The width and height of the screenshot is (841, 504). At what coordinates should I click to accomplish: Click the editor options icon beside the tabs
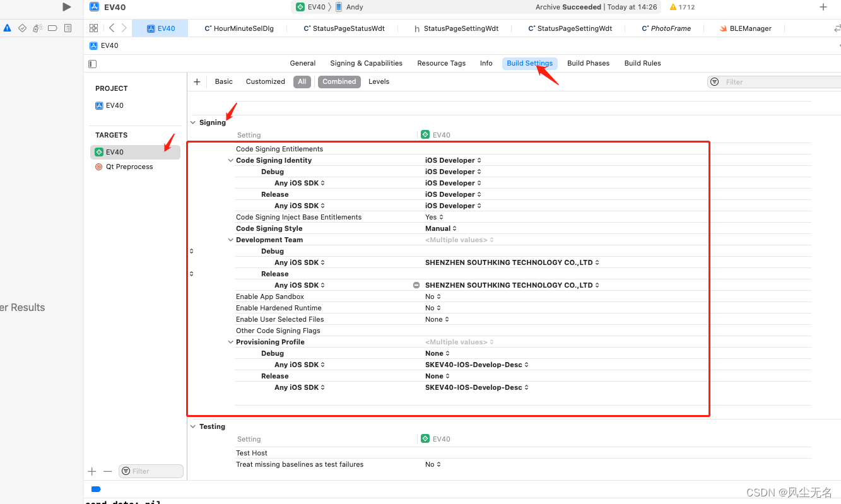click(x=837, y=28)
